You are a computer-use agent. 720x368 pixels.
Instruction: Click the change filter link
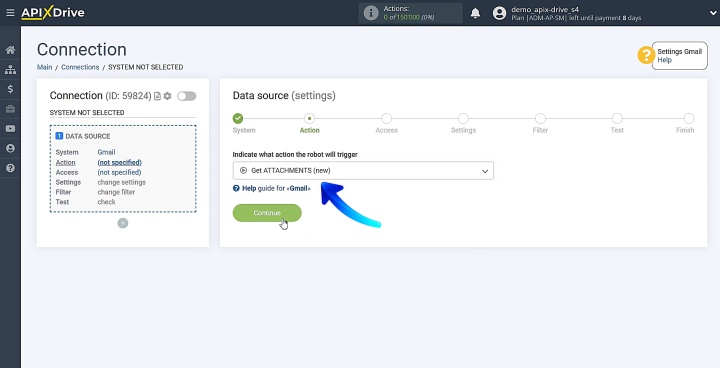(x=116, y=192)
